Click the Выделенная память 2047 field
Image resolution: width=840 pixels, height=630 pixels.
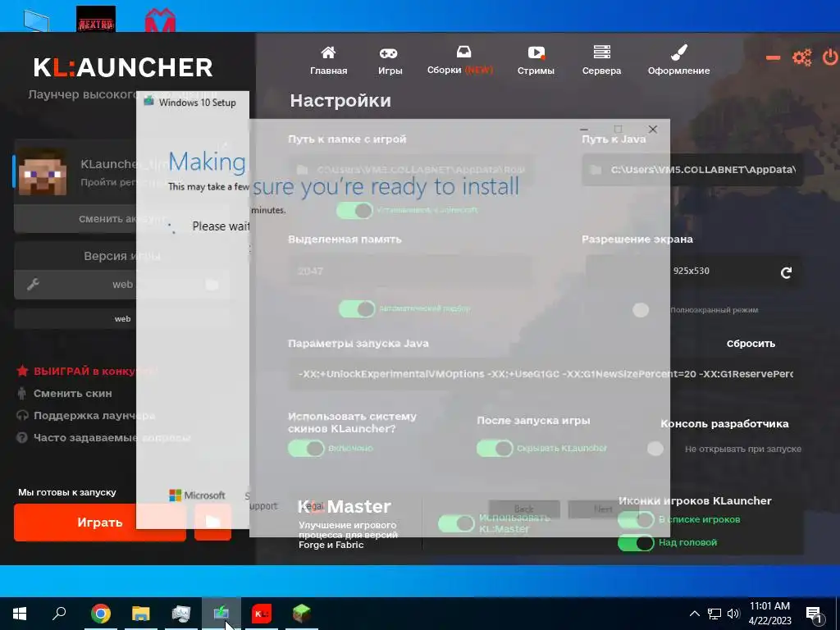(412, 271)
